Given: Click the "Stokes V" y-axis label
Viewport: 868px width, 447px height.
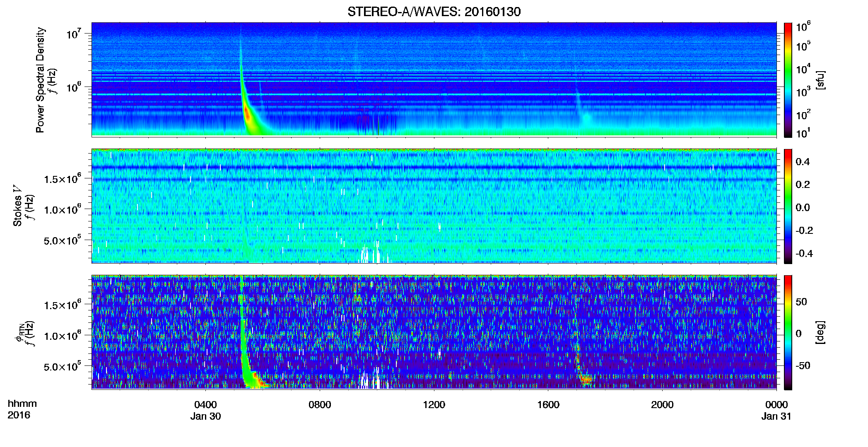Looking at the screenshot, I should 17,206.
